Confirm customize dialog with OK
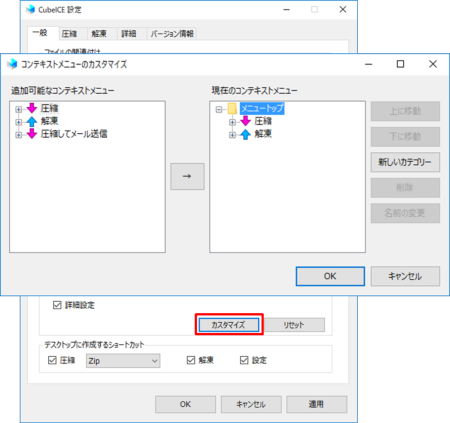 point(330,276)
